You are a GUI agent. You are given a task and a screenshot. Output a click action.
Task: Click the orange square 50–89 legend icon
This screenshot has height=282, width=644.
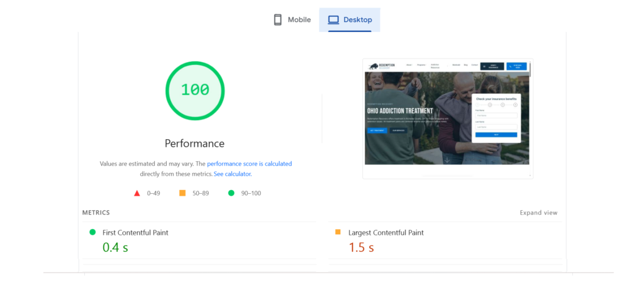point(182,193)
